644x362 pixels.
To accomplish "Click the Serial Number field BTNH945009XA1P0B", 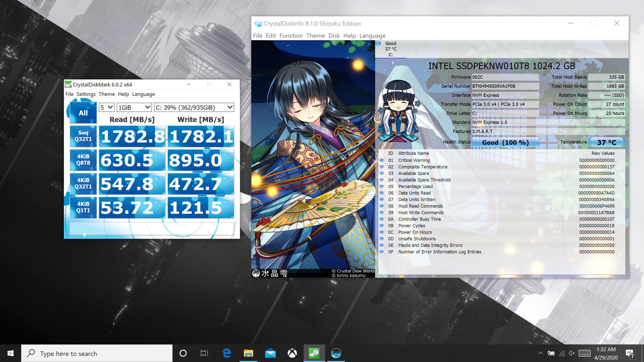I will click(505, 86).
